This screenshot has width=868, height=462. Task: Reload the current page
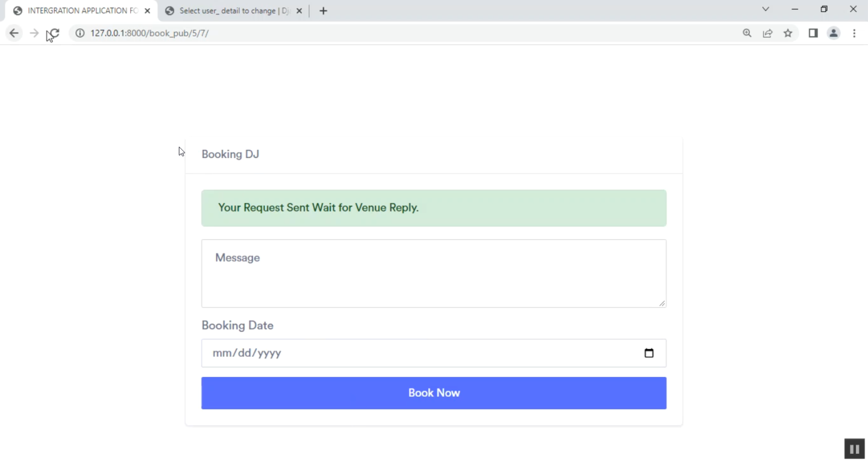54,34
